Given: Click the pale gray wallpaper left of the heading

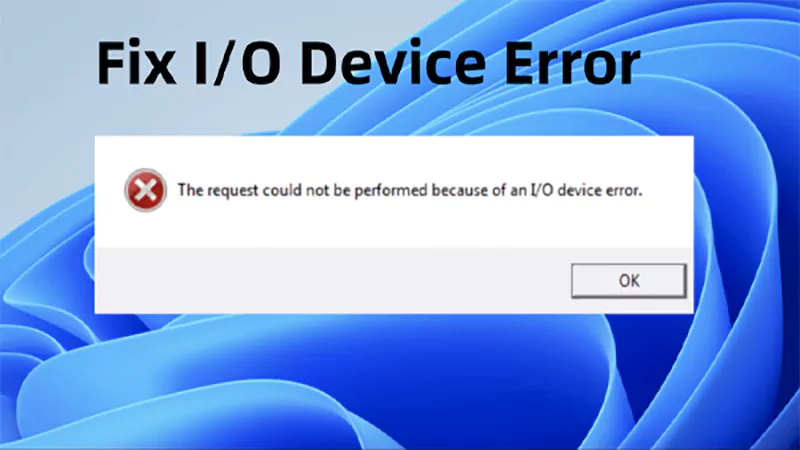Looking at the screenshot, I should [46, 77].
